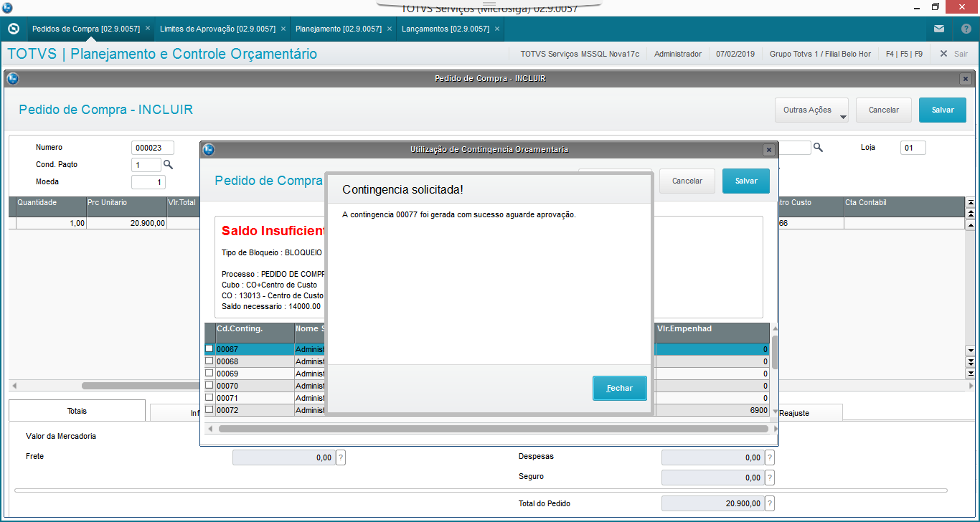980x522 pixels.
Task: Tick the checkbox for contingency 00067
Action: coord(209,349)
